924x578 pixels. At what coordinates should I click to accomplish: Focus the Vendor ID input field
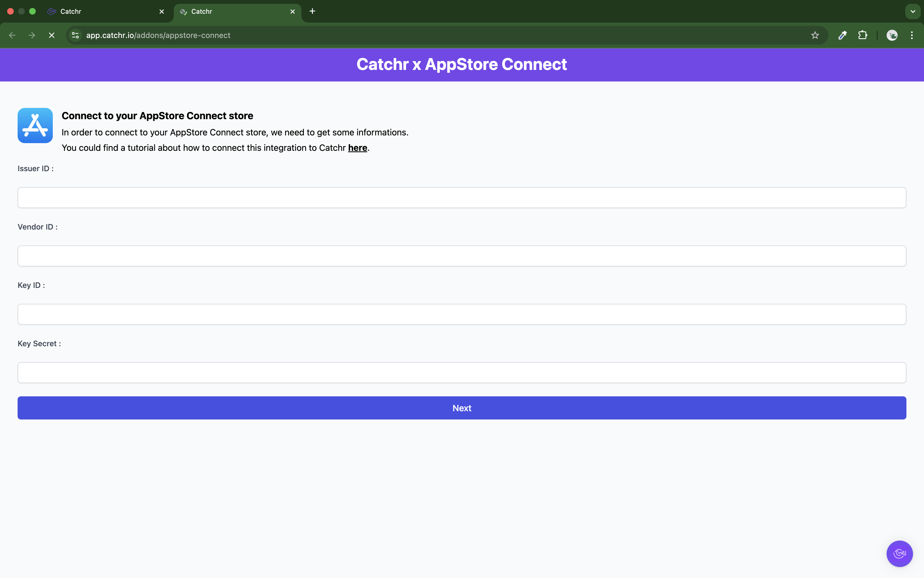(x=462, y=256)
